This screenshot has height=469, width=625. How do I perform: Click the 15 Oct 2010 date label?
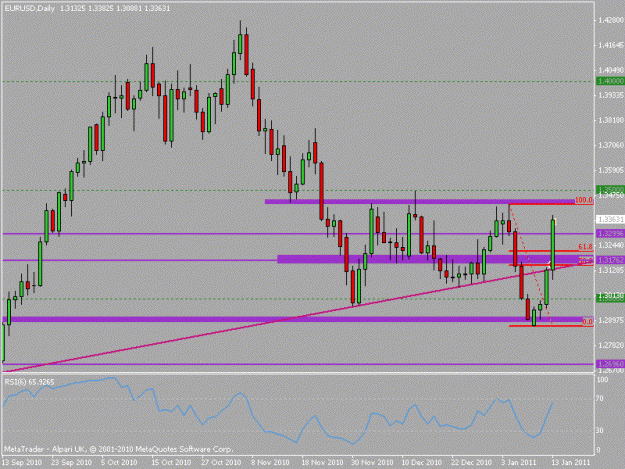coord(171,463)
